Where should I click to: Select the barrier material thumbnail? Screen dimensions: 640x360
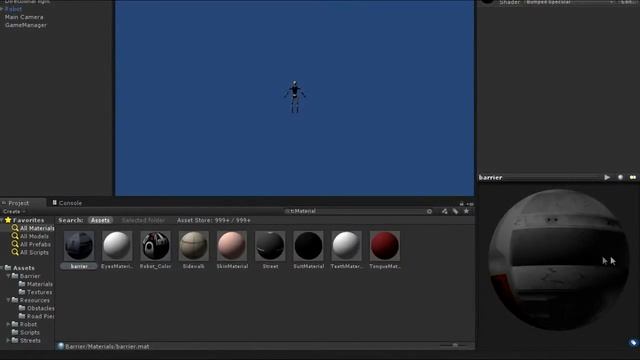(x=79, y=246)
